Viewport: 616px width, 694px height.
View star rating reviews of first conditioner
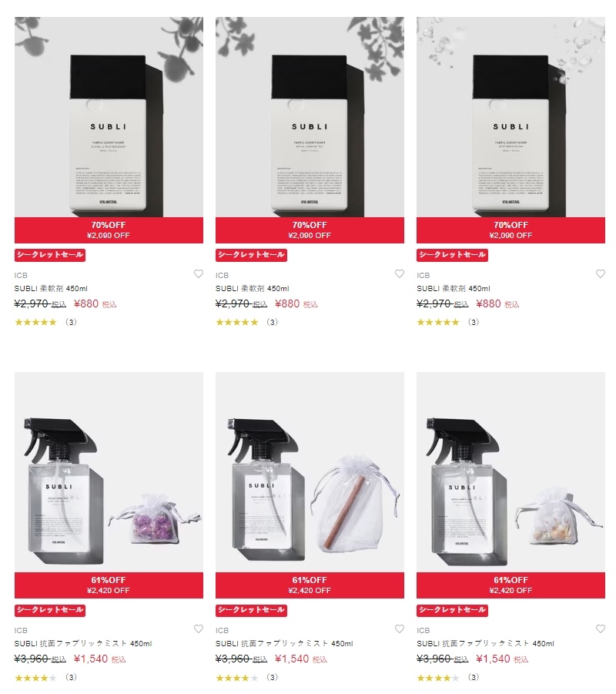pos(45,322)
